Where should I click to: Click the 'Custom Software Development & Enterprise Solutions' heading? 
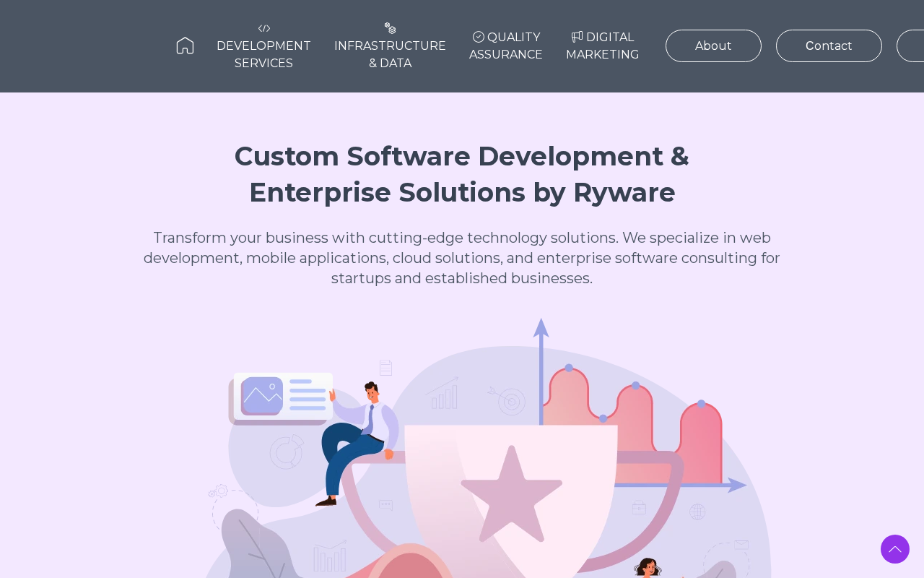pos(462,174)
